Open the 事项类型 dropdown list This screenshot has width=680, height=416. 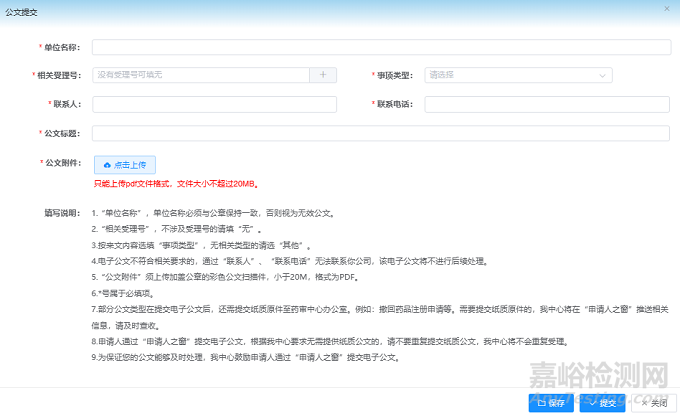coord(510,75)
